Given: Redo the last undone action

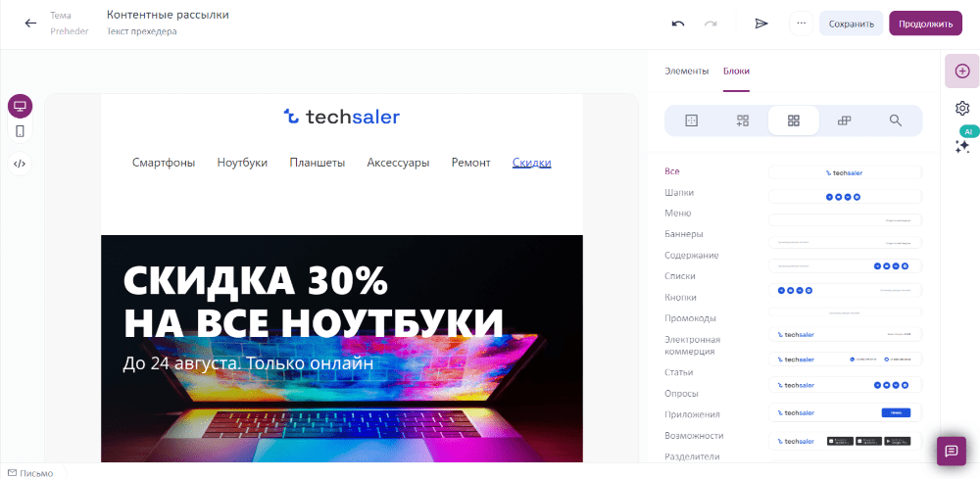Looking at the screenshot, I should point(710,24).
